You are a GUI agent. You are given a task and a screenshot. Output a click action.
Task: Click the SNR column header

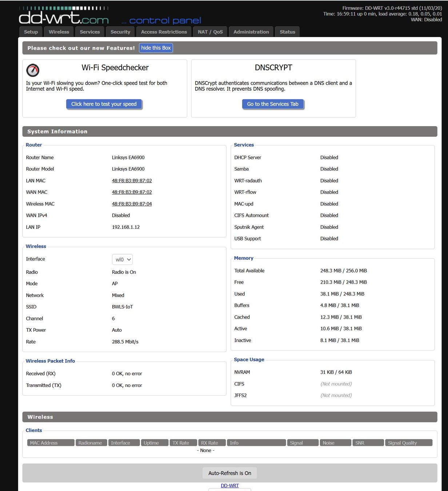tap(368, 443)
